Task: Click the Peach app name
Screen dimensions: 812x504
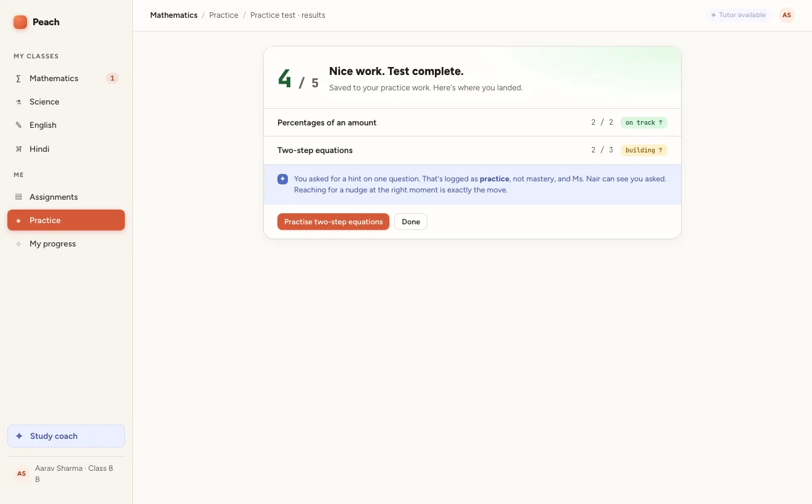Action: click(46, 22)
